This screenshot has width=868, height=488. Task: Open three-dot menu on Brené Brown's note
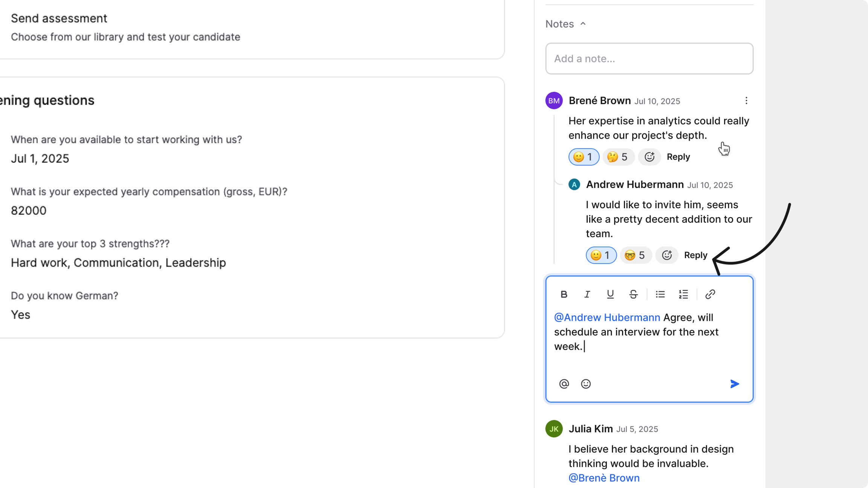[x=746, y=101]
